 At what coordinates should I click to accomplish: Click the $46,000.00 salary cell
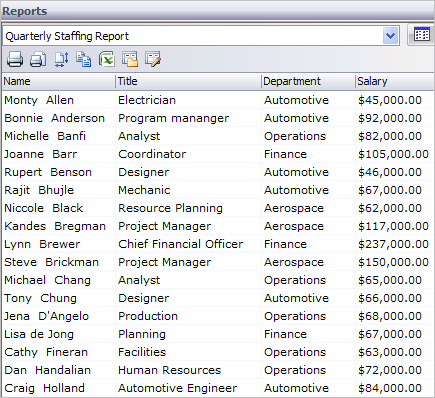coord(395,172)
